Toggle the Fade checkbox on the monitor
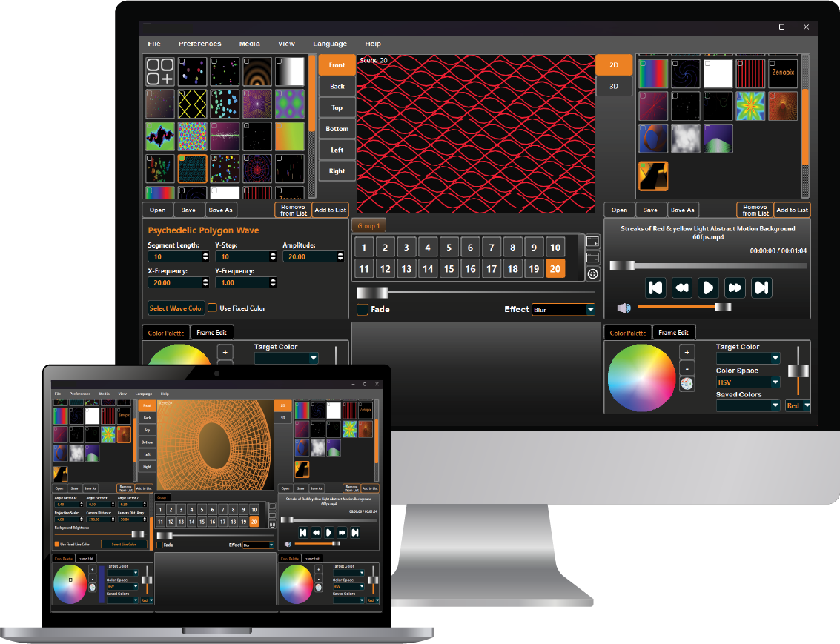This screenshot has width=840, height=644. (363, 310)
